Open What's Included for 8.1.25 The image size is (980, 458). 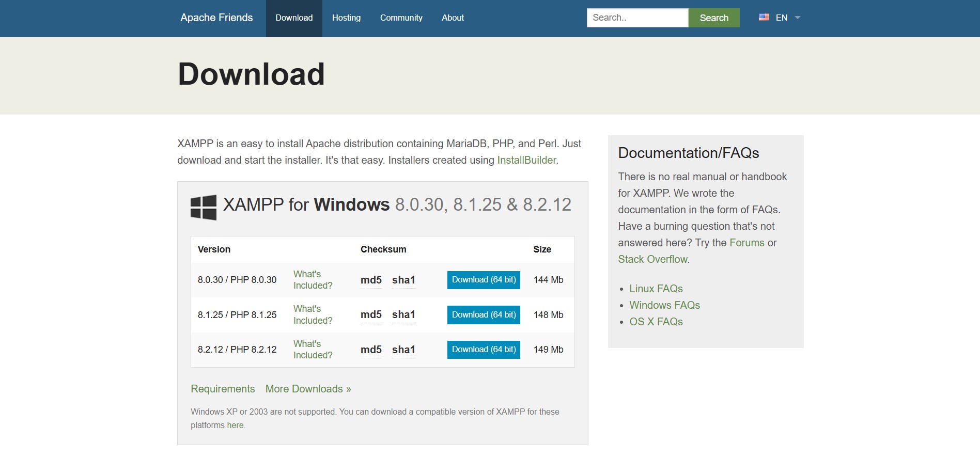pyautogui.click(x=313, y=314)
